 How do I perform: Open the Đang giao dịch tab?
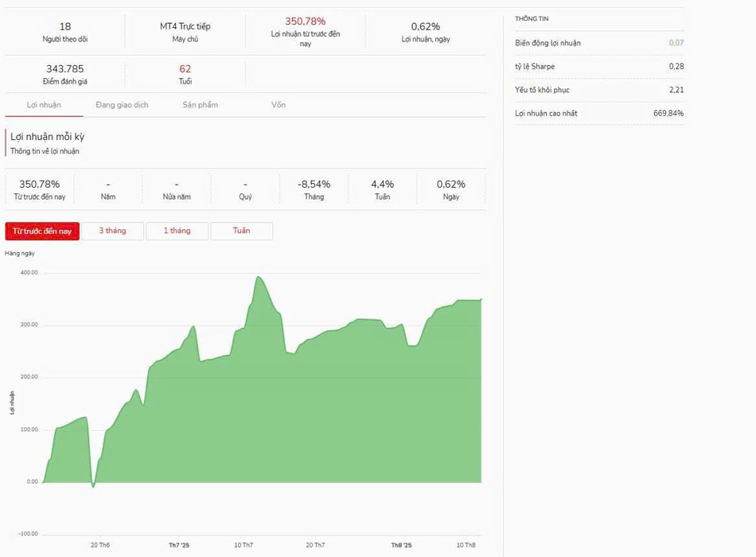tap(122, 105)
